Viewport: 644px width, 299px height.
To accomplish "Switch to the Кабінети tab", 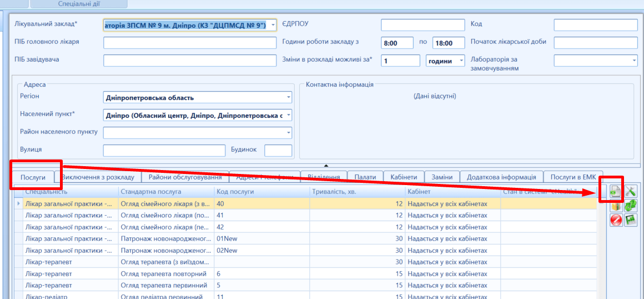I will click(x=404, y=177).
